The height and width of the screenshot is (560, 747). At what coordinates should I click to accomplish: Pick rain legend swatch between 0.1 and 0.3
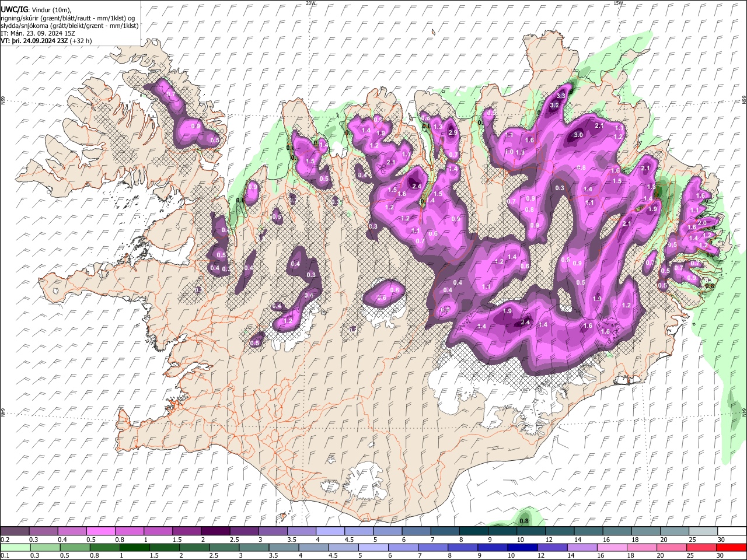[15, 547]
